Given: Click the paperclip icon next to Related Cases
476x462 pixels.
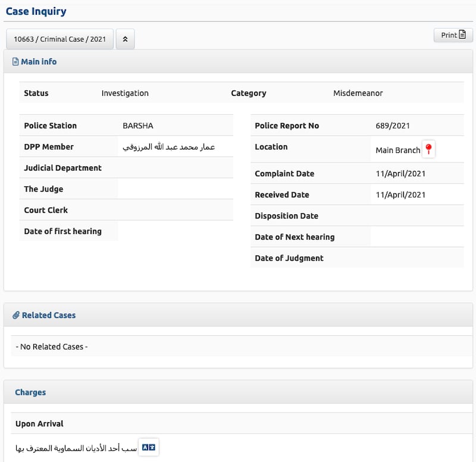Looking at the screenshot, I should pyautogui.click(x=16, y=316).
